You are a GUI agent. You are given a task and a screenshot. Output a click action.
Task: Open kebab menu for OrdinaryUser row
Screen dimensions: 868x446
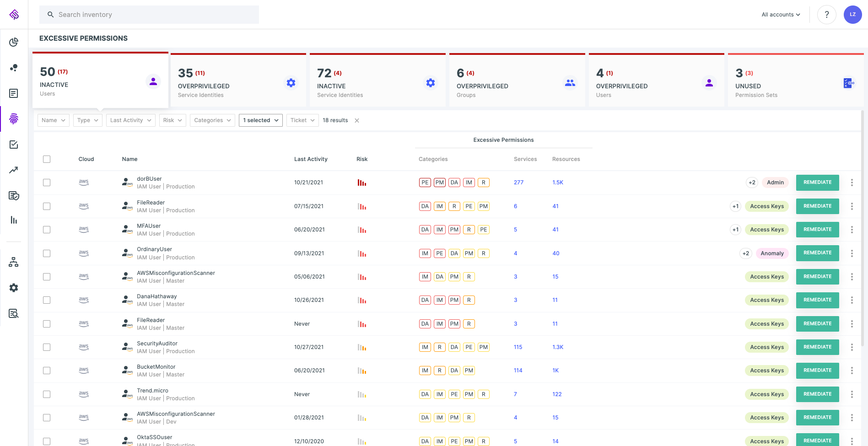tap(852, 253)
